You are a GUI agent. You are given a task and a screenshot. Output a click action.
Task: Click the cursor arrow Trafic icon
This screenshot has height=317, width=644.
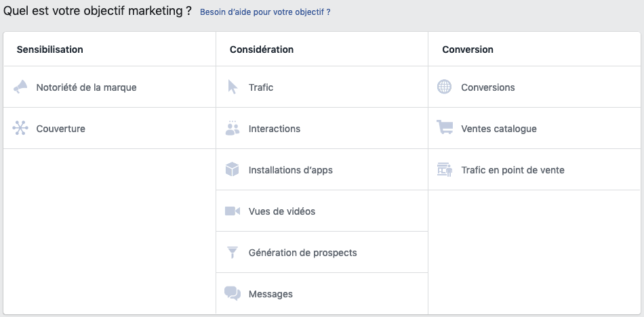233,87
